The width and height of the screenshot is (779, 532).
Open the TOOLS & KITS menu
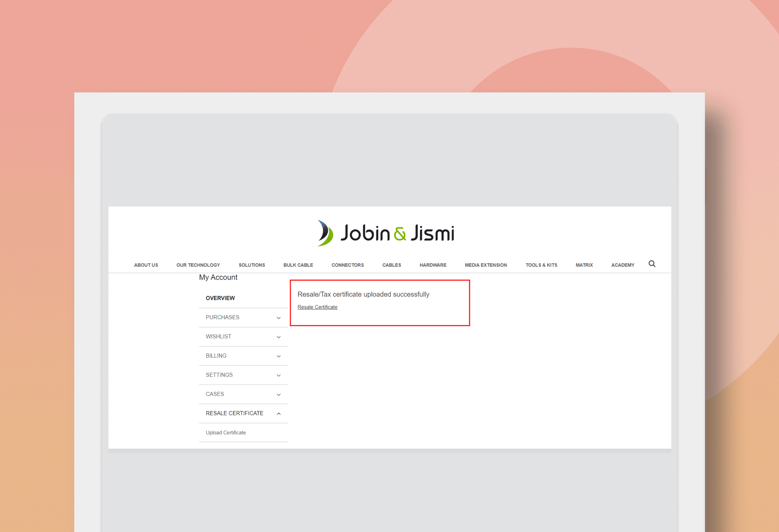click(541, 265)
